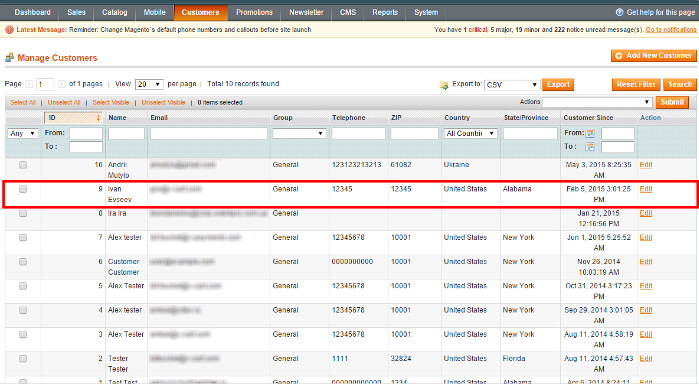
Task: Open the Catalog menu
Action: point(115,12)
